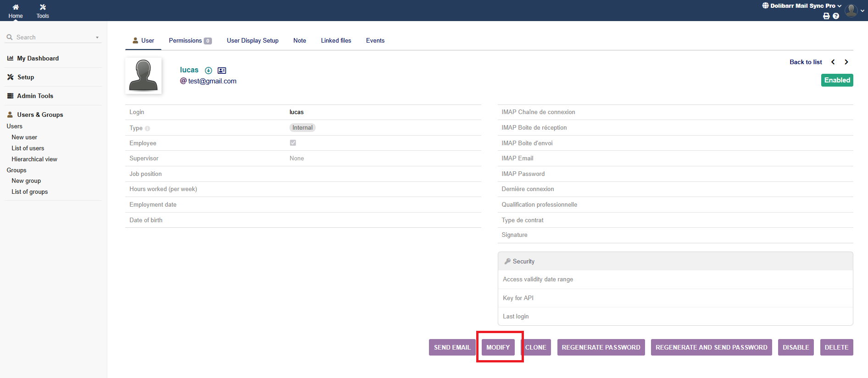The height and width of the screenshot is (378, 868).
Task: Click the virtual card icon next to lucas
Action: (x=222, y=71)
